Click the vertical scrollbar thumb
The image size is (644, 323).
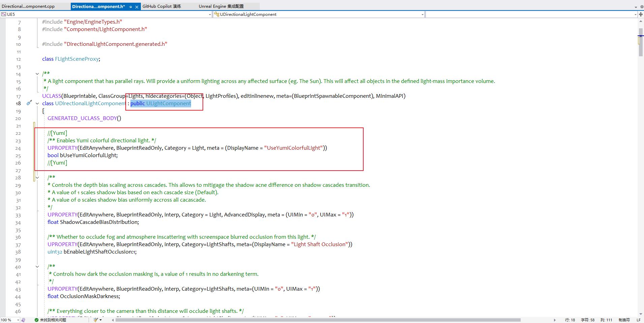pos(641,42)
